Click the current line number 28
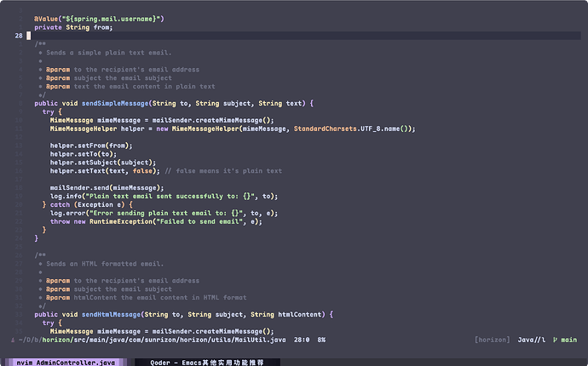588x366 pixels. pyautogui.click(x=19, y=36)
